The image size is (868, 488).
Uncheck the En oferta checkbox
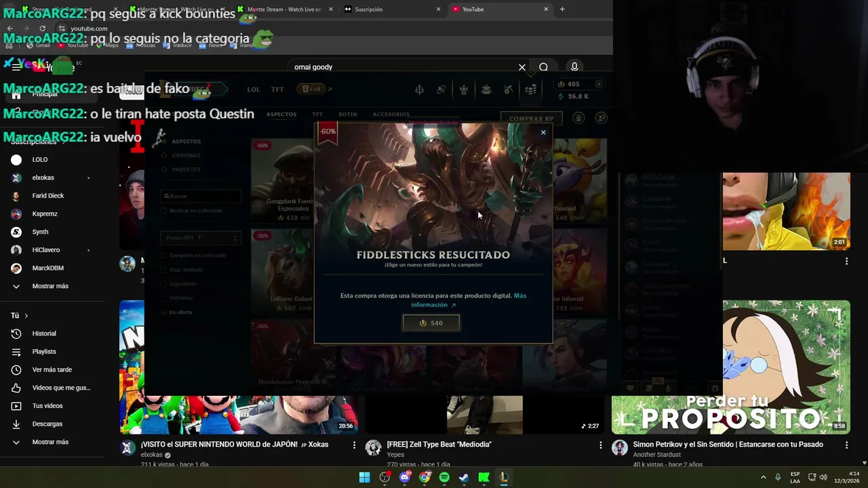[x=164, y=312]
